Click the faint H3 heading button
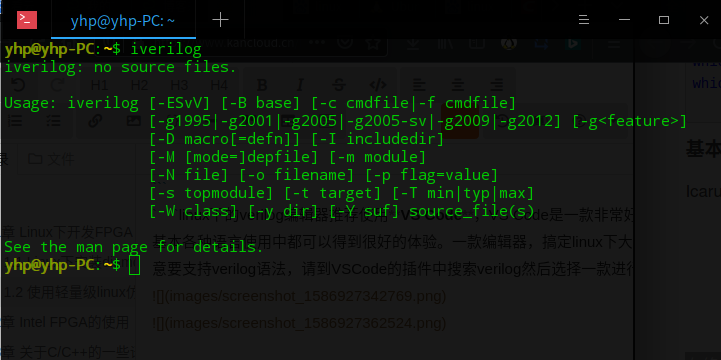This screenshot has height=360, width=721. 179,85
